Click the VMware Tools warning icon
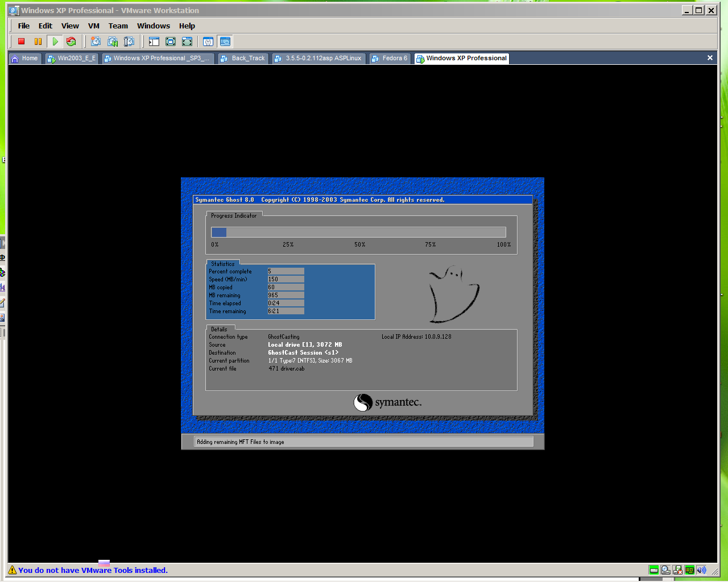Image resolution: width=728 pixels, height=582 pixels. coord(13,570)
